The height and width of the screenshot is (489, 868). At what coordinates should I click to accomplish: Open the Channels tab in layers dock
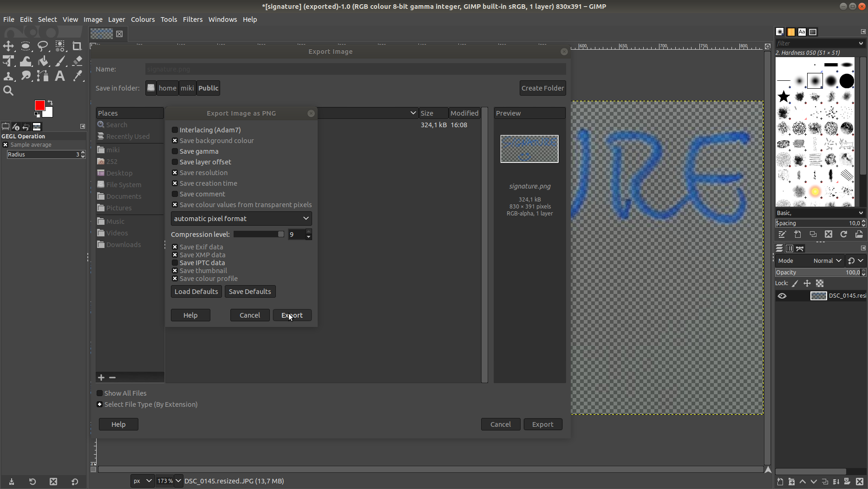[790, 248]
